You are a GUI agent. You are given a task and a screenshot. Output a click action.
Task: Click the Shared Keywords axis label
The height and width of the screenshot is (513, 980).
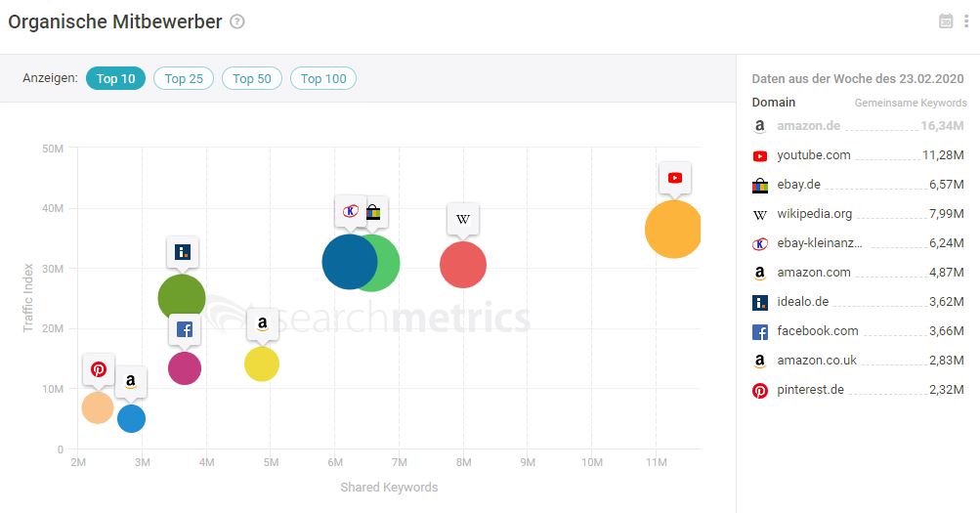click(x=389, y=488)
